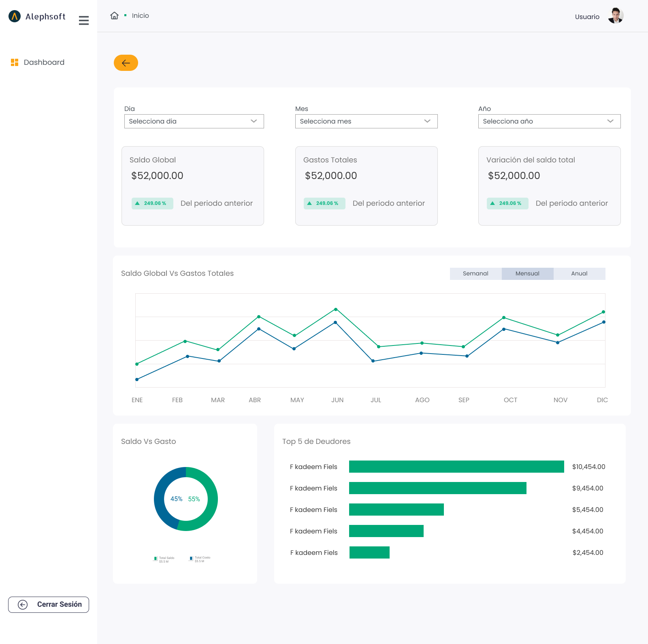Click Total Costo legend swatch
Image resolution: width=648 pixels, height=644 pixels.
pyautogui.click(x=191, y=559)
